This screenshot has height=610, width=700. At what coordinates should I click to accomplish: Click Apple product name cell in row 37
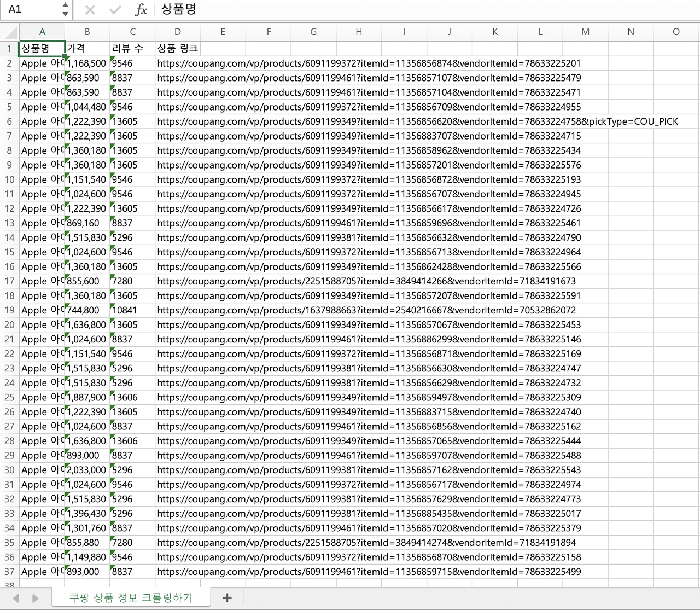click(42, 572)
